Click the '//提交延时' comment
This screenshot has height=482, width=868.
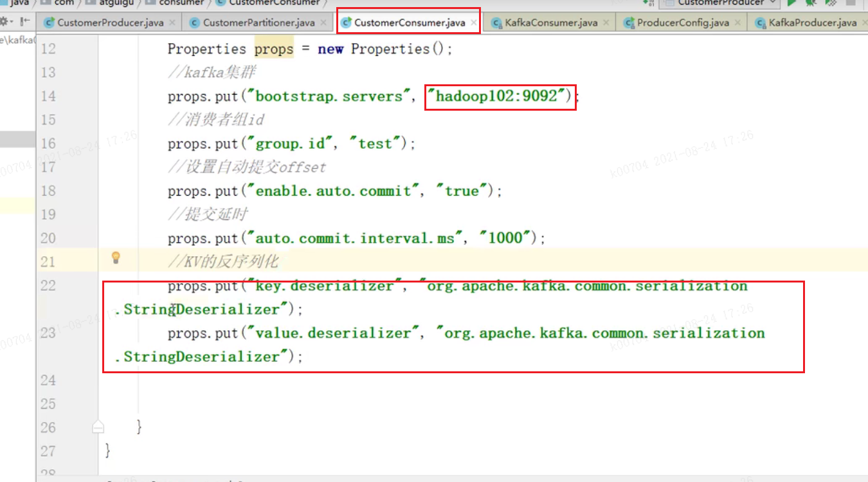[x=208, y=214]
